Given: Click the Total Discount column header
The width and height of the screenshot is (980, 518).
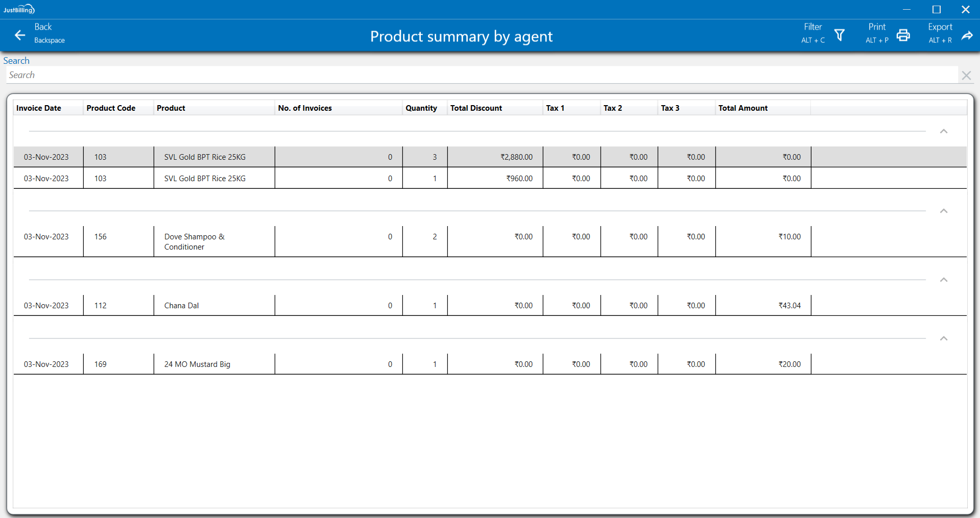Looking at the screenshot, I should tap(476, 108).
